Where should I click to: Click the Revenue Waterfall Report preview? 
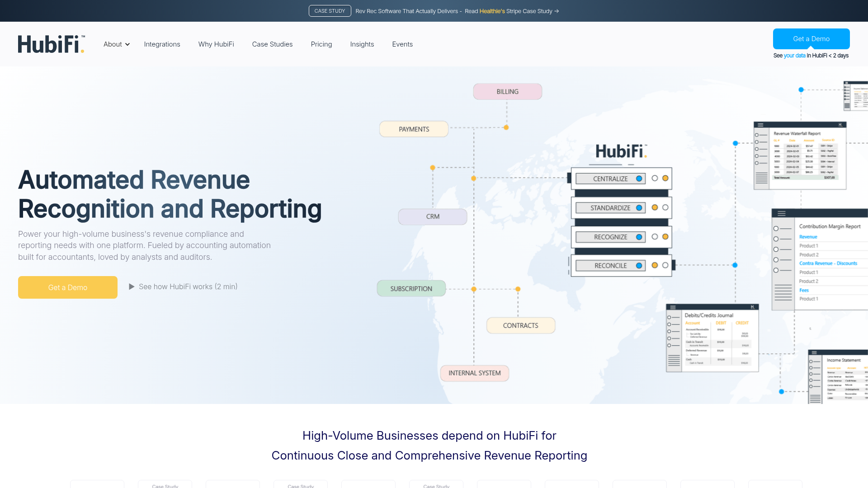[x=800, y=155]
